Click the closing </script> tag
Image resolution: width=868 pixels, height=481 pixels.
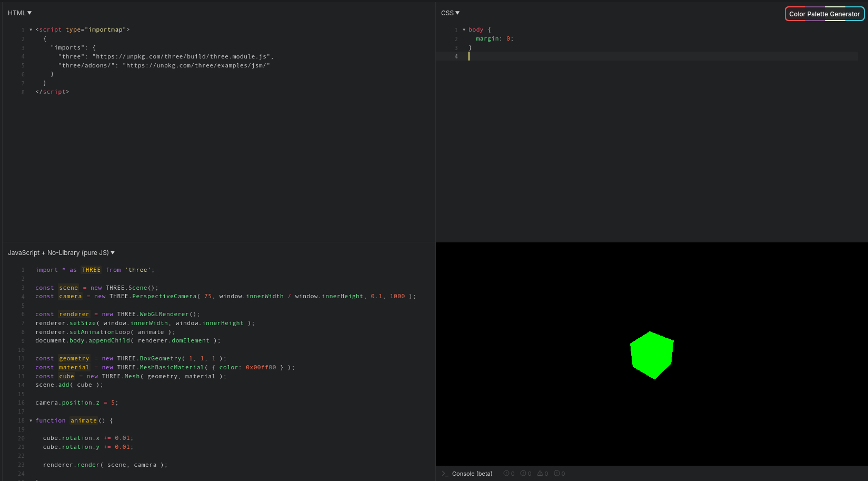[x=52, y=92]
